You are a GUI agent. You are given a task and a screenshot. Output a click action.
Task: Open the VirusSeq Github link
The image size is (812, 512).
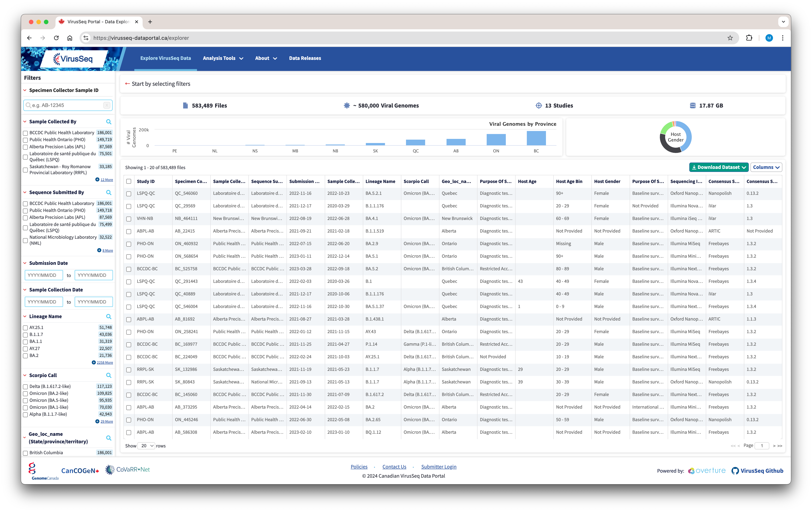coord(757,471)
